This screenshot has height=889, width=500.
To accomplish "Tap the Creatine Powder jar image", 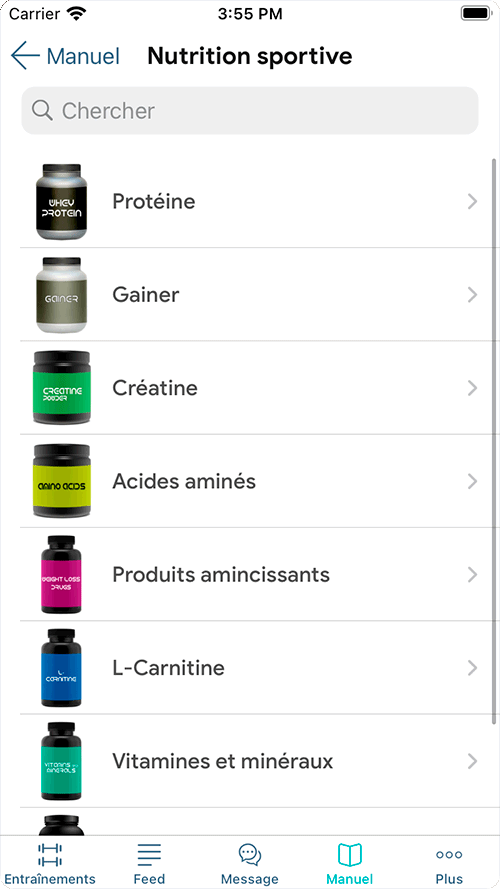I will (x=62, y=387).
